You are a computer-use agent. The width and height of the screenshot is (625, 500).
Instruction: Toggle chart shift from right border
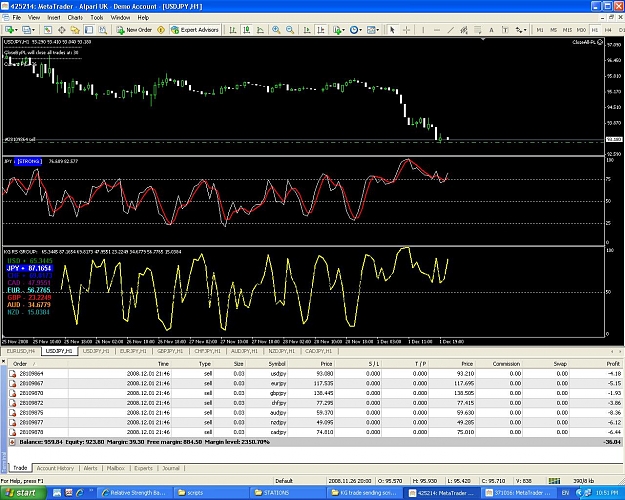click(320, 30)
